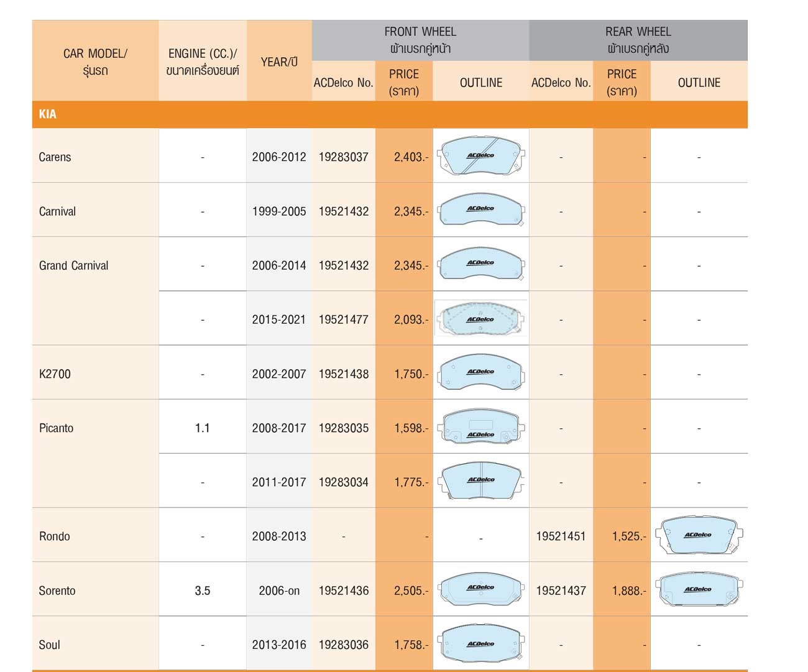Image resolution: width=808 pixels, height=672 pixels.
Task: Click the Picanto 2011-2017 brake pad outline
Action: click(x=481, y=481)
